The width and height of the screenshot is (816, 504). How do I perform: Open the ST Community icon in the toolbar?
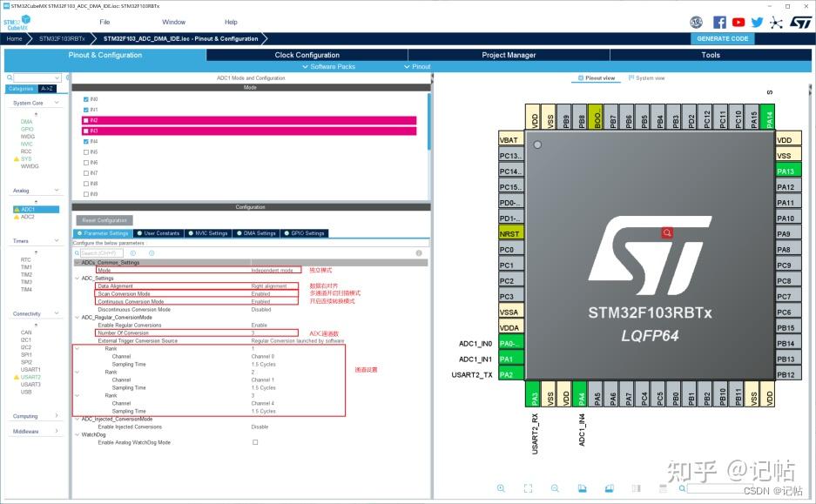[x=696, y=22]
